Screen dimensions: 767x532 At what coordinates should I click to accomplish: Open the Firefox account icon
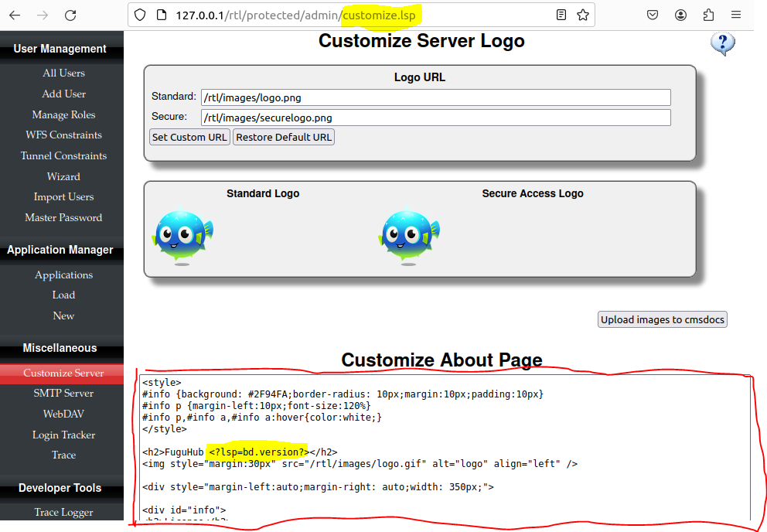[680, 15]
